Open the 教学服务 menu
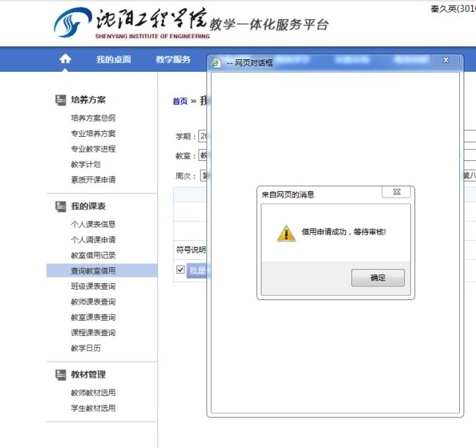 174,60
